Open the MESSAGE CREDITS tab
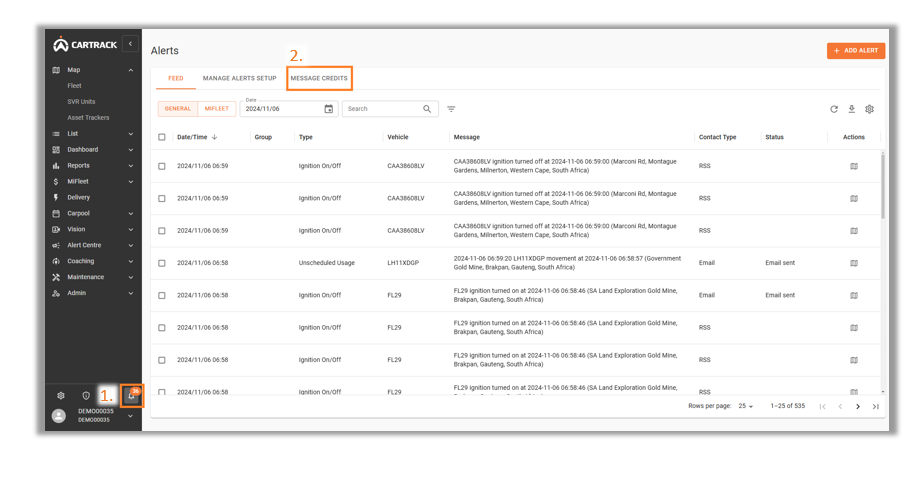Image resolution: width=923 pixels, height=480 pixels. coord(319,78)
